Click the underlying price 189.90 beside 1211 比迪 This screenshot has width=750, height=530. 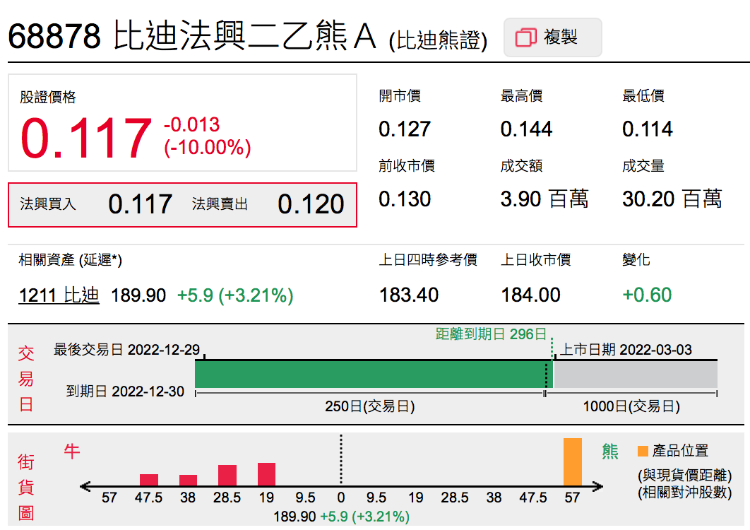point(138,296)
